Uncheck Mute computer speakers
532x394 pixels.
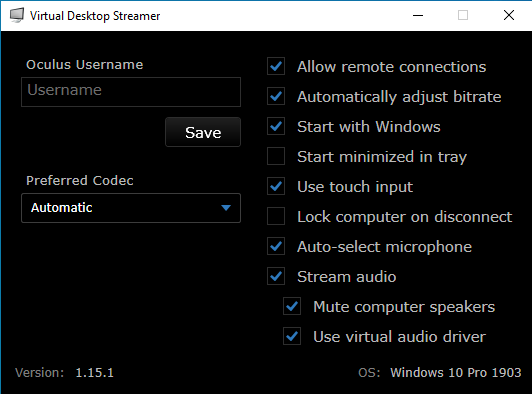pyautogui.click(x=292, y=306)
